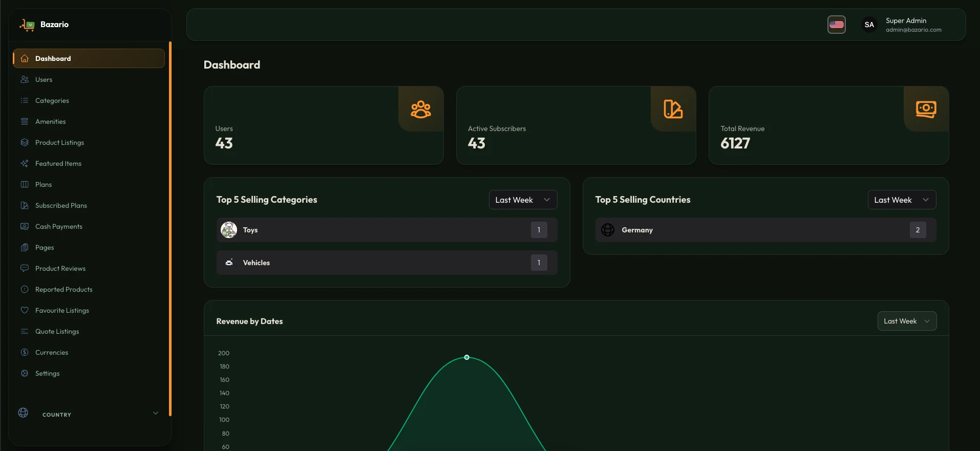Click the Settings gear icon
980x451 pixels.
point(25,373)
